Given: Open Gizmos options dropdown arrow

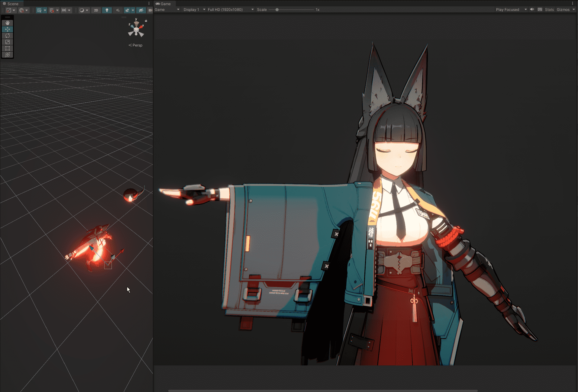Looking at the screenshot, I should coord(574,10).
